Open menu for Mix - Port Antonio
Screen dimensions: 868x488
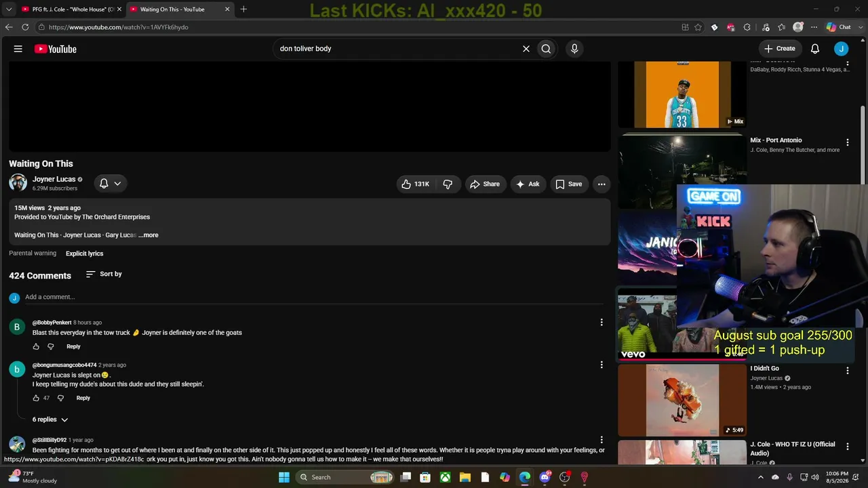[x=847, y=142]
